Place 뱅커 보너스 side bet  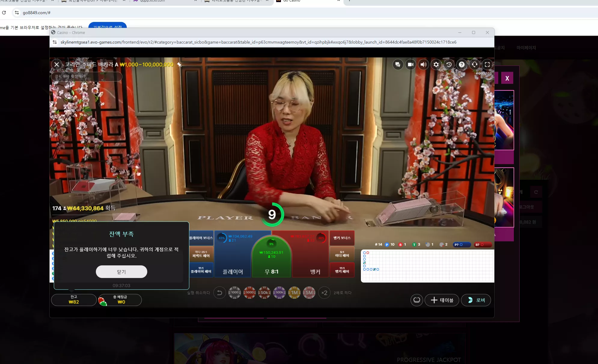pyautogui.click(x=342, y=238)
